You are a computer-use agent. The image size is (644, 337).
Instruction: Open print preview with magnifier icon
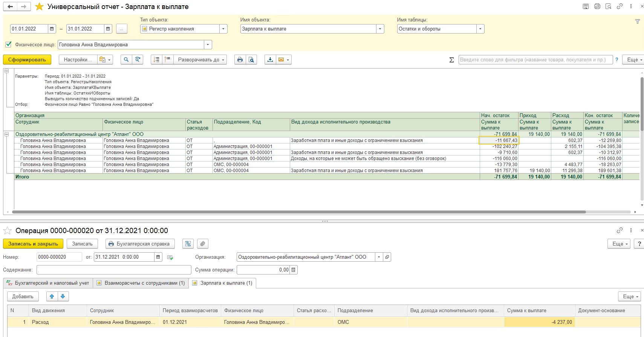[251, 59]
